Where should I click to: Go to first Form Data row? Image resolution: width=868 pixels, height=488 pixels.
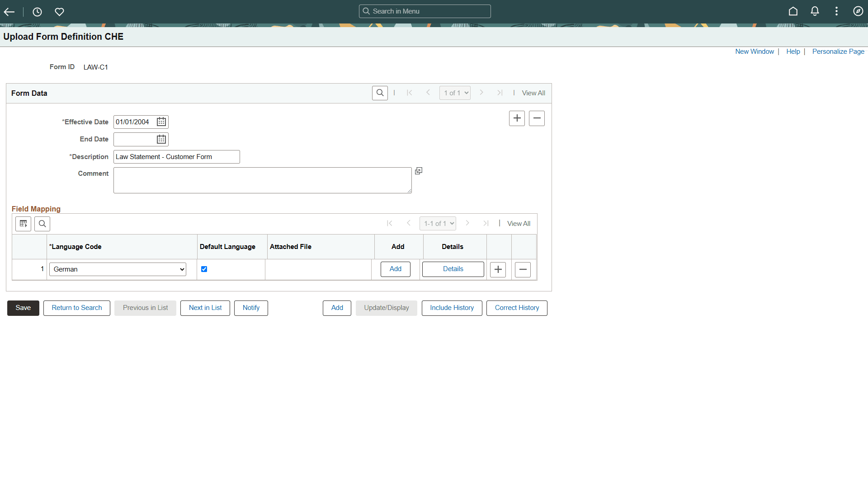click(410, 93)
